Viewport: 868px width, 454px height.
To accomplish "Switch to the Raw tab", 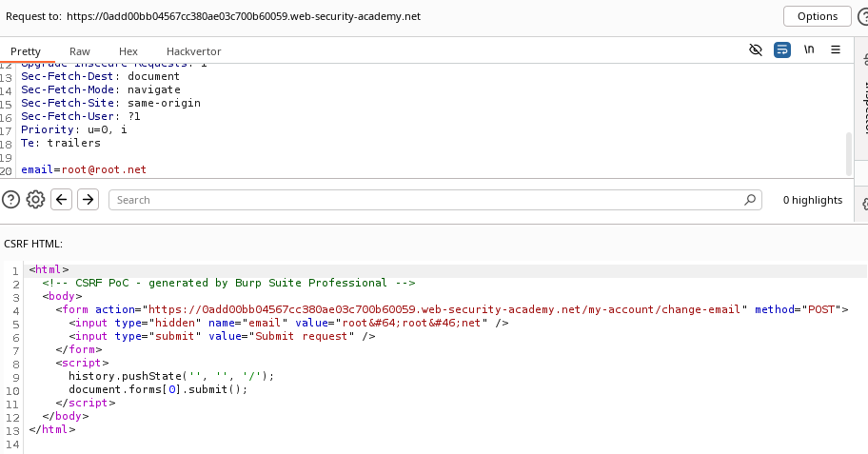I will point(80,51).
